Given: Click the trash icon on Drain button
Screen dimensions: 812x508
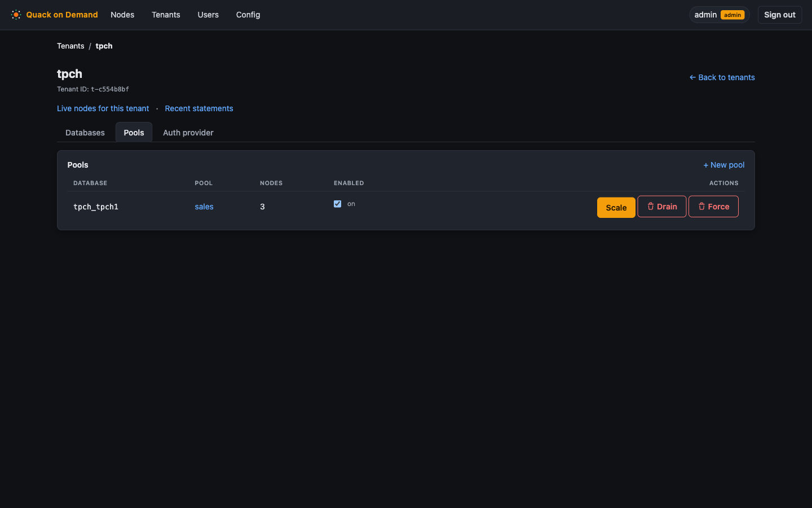Looking at the screenshot, I should pyautogui.click(x=651, y=207).
